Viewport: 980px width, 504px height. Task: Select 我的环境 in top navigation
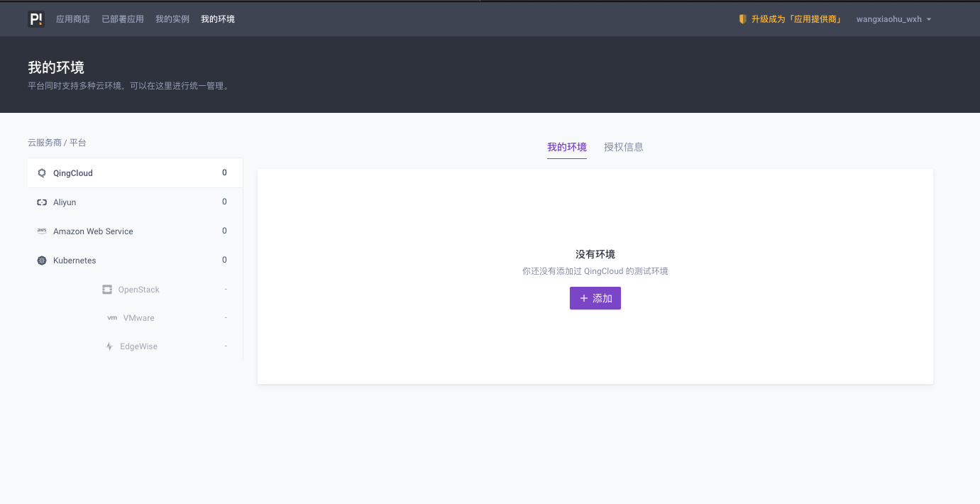tap(218, 19)
